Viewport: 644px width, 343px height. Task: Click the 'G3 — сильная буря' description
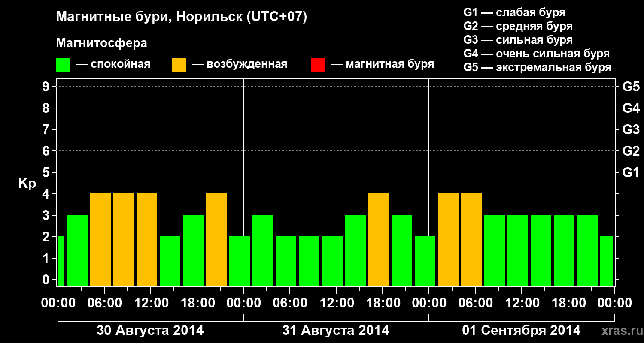point(518,40)
